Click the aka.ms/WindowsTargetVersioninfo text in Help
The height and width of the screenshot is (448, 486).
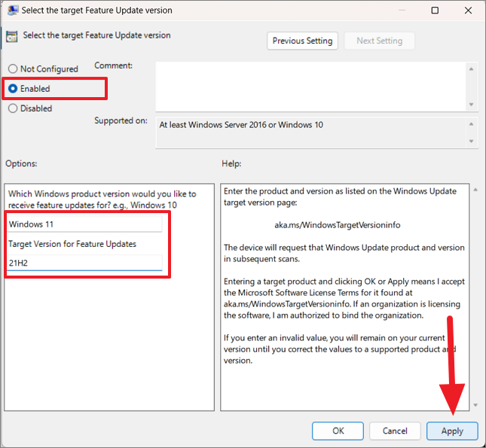(338, 225)
